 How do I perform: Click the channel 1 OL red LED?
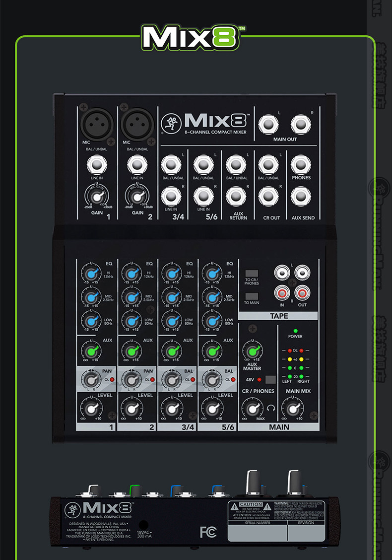112,380
